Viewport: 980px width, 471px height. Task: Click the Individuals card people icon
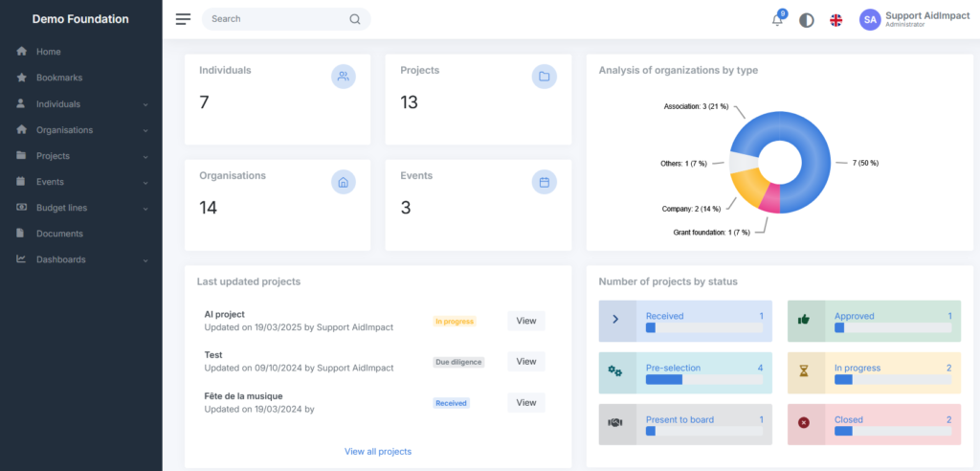click(344, 77)
